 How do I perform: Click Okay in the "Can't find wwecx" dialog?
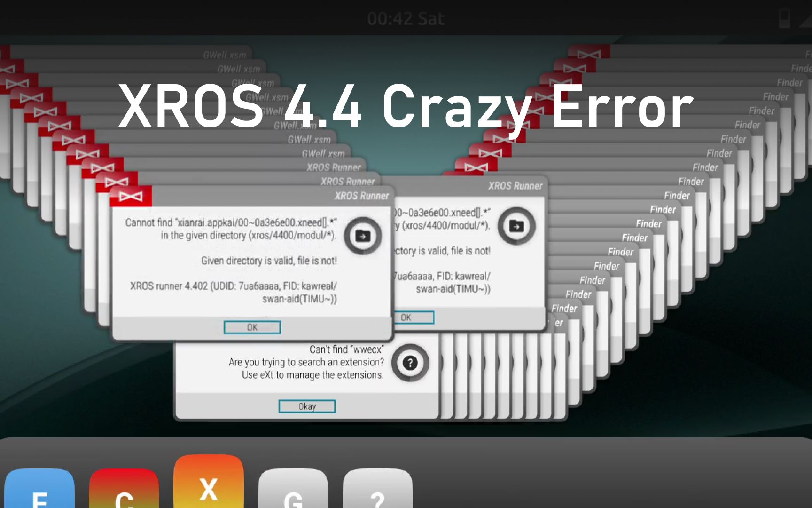point(307,406)
